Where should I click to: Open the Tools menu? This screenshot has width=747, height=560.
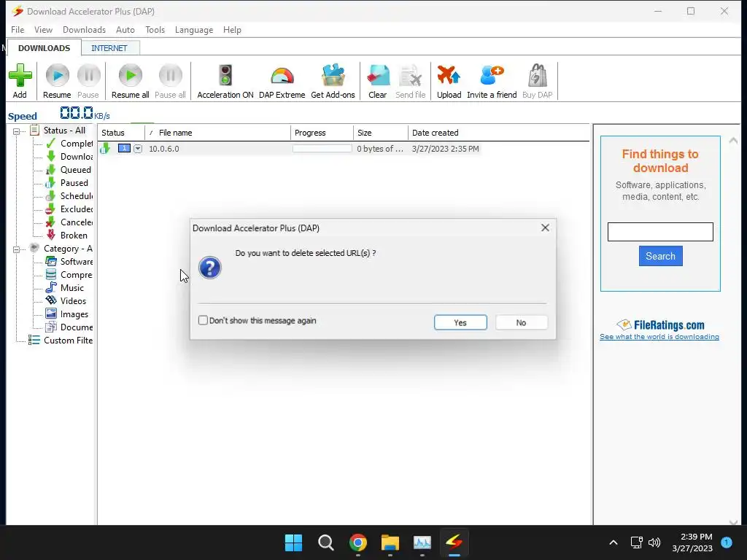click(155, 29)
